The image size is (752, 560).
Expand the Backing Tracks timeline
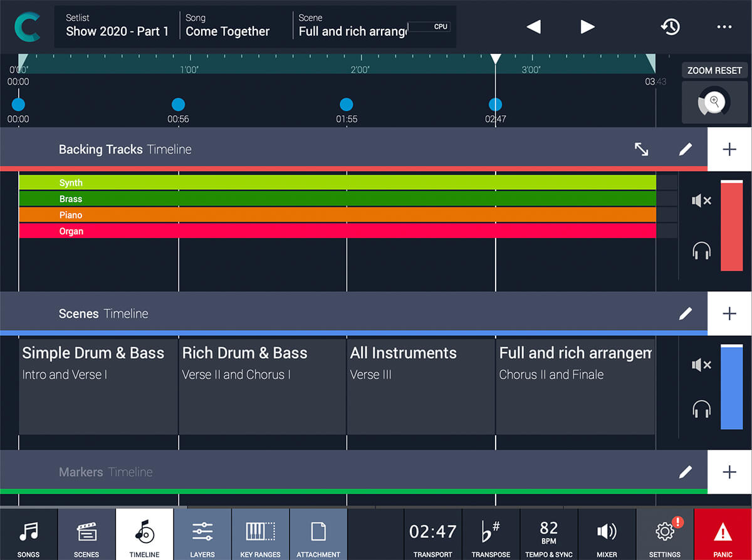click(641, 149)
